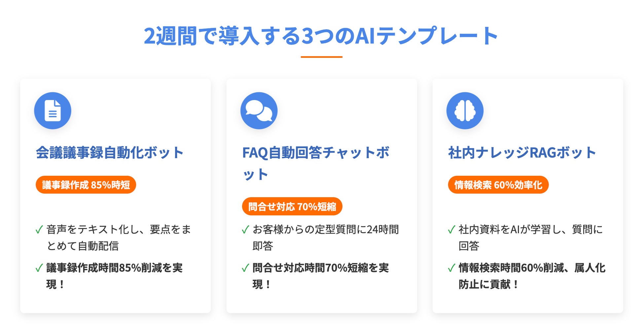The image size is (644, 332).
Task: Click the chat bubbles FAQ icon
Action: pos(259,111)
